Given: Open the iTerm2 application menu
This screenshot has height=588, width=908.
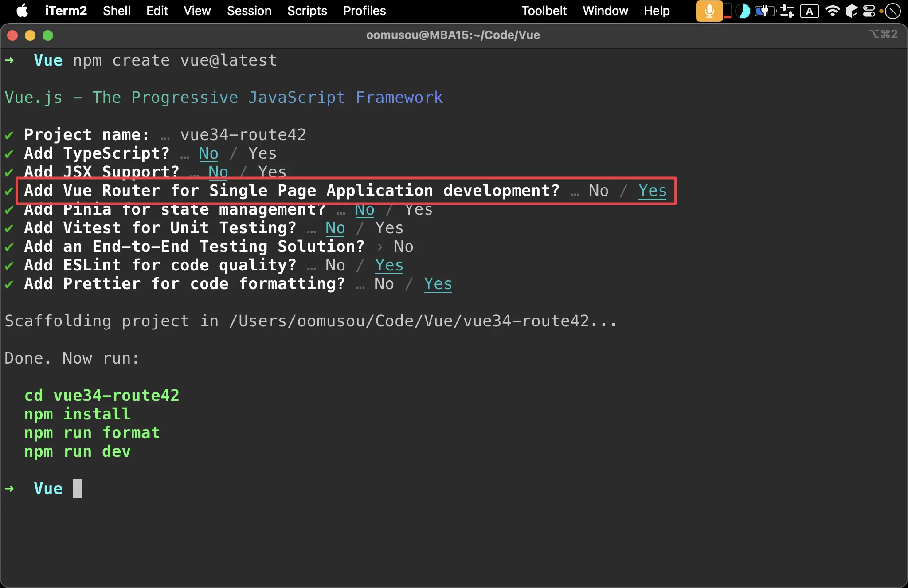Looking at the screenshot, I should tap(66, 11).
